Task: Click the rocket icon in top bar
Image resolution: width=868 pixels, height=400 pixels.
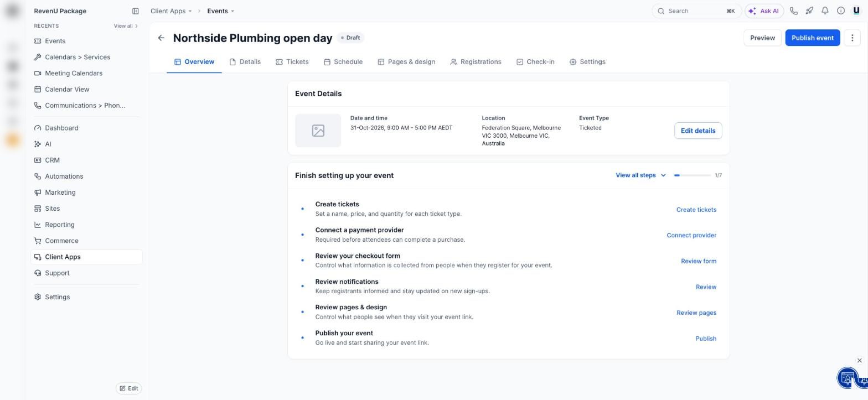Action: pyautogui.click(x=809, y=11)
